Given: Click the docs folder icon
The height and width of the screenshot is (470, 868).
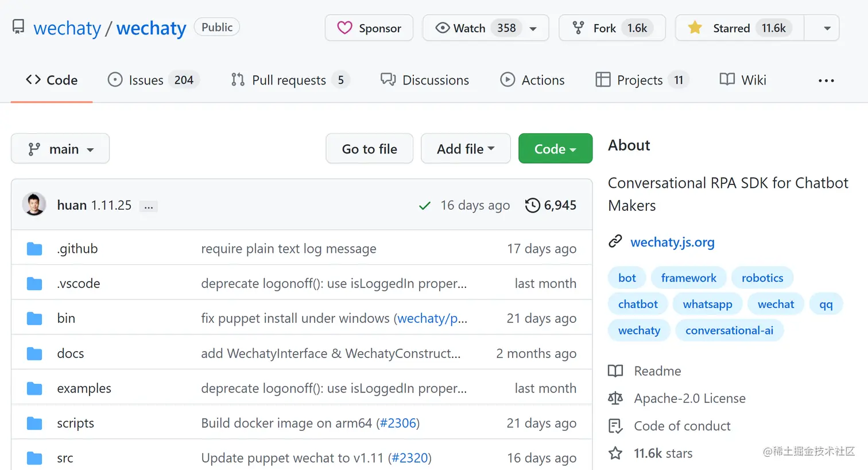Looking at the screenshot, I should pos(34,353).
